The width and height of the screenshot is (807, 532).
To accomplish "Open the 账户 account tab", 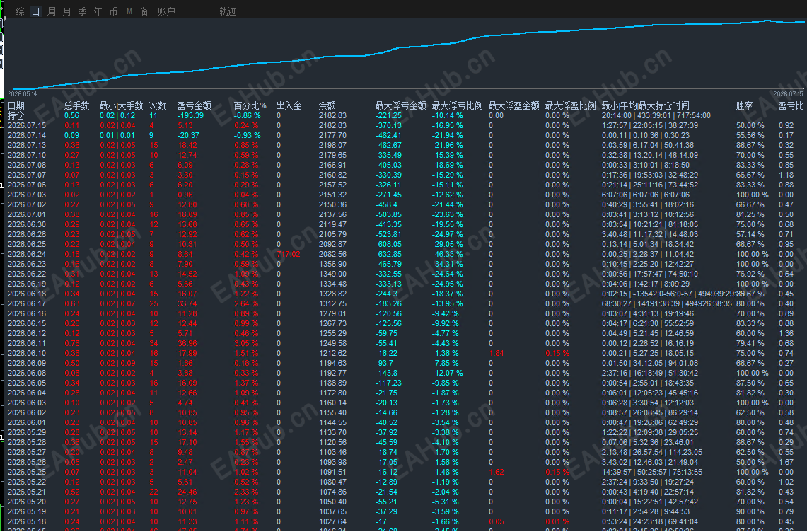I will (x=166, y=11).
